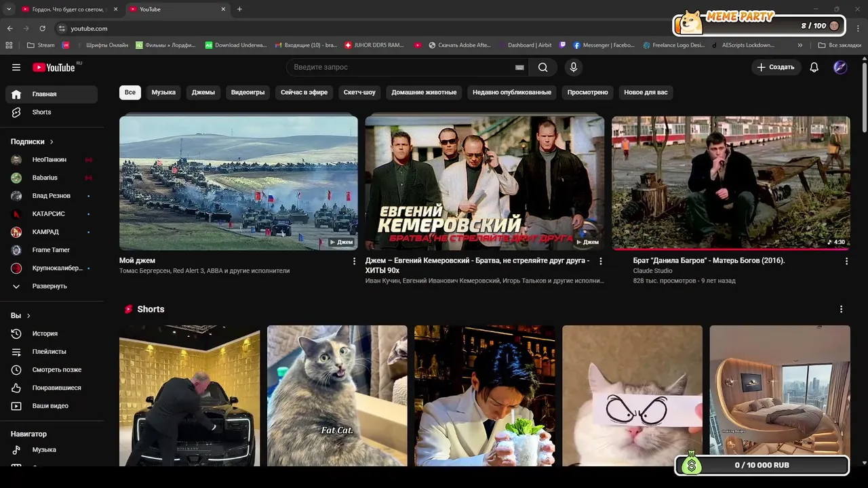Image resolution: width=868 pixels, height=488 pixels.
Task: Open the Babarius channel subscription
Action: click(52, 178)
